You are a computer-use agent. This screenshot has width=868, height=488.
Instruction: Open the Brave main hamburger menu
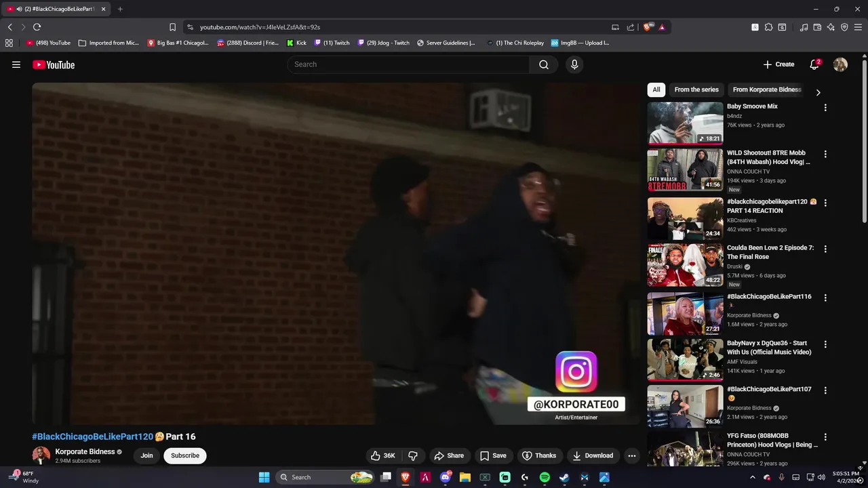click(x=858, y=27)
